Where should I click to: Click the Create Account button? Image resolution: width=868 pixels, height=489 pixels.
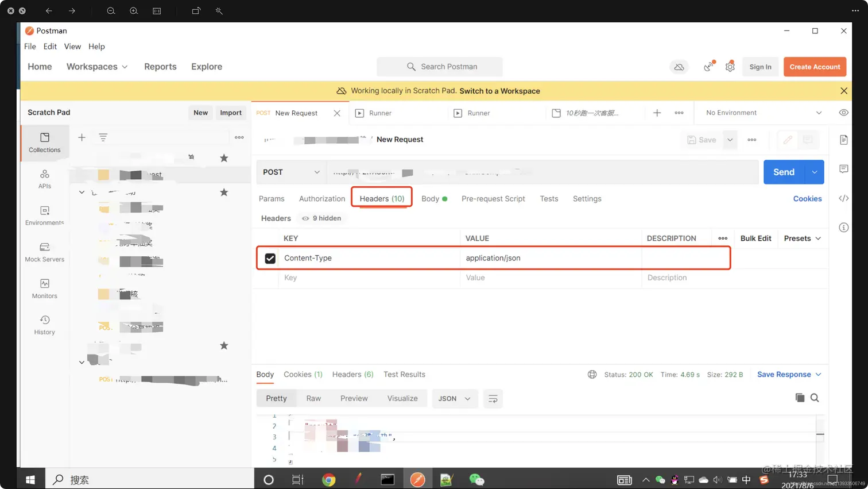pyautogui.click(x=815, y=67)
